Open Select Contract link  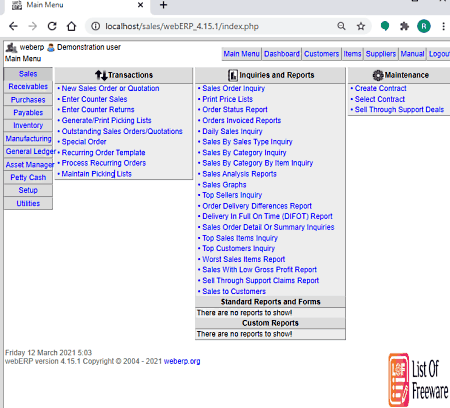click(380, 99)
